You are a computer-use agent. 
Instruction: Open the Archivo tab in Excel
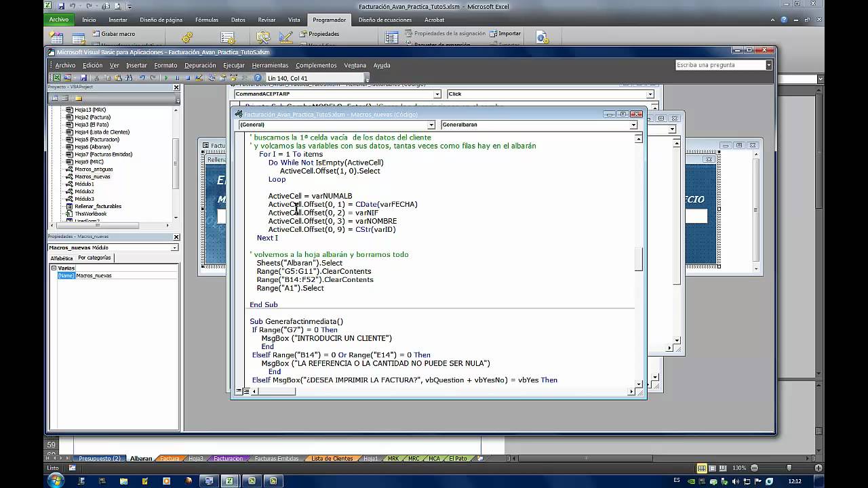click(x=59, y=20)
